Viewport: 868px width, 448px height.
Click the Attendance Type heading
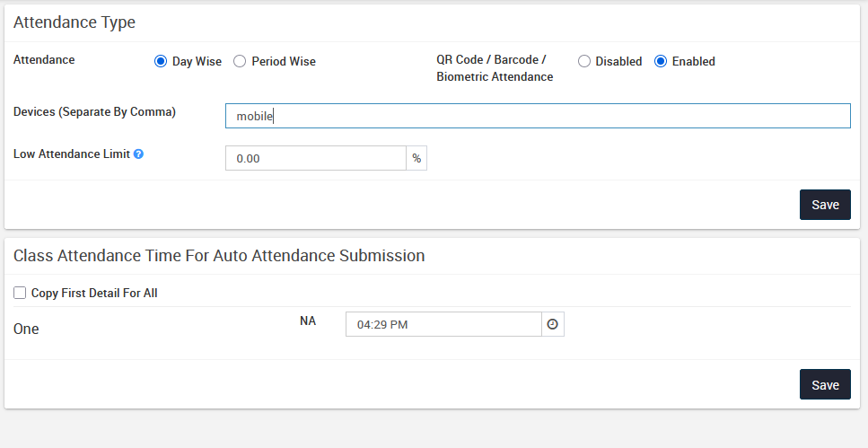click(x=75, y=22)
